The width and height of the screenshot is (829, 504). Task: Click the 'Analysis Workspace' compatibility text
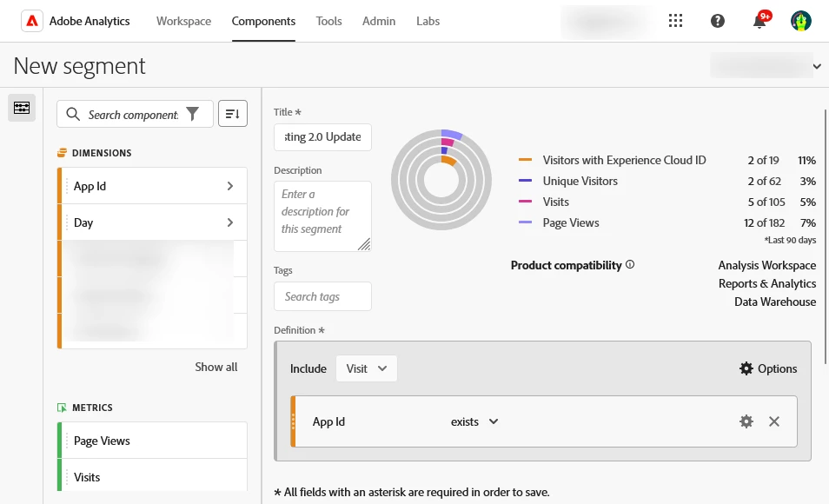(766, 265)
